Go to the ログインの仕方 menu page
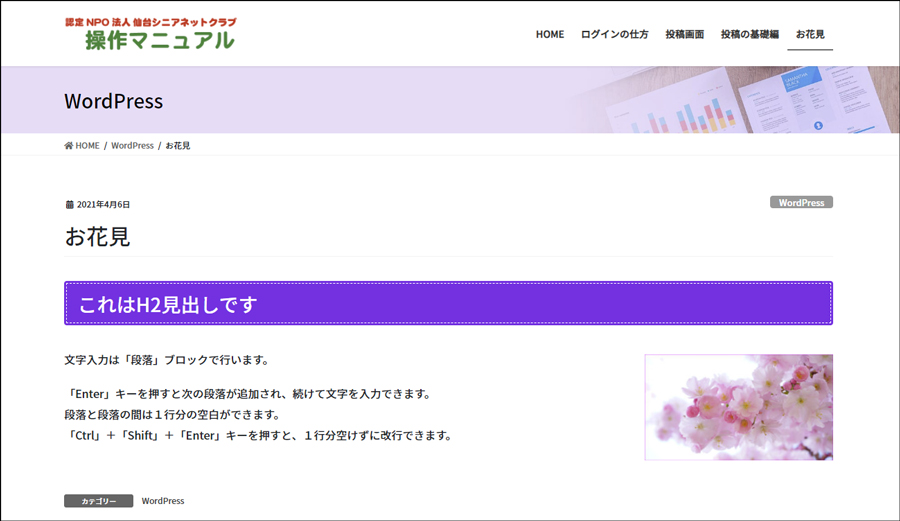Viewport: 900px width, 521px height. click(x=614, y=35)
